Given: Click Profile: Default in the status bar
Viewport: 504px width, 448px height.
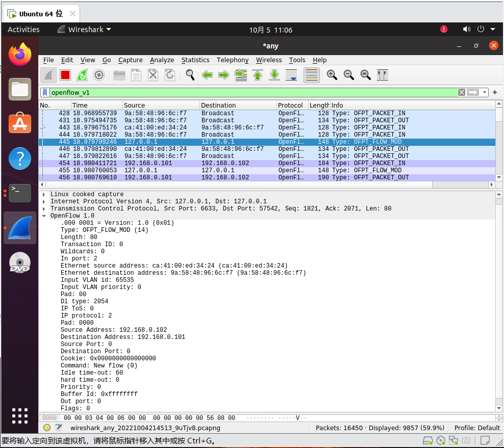Looking at the screenshot, I should (477, 428).
